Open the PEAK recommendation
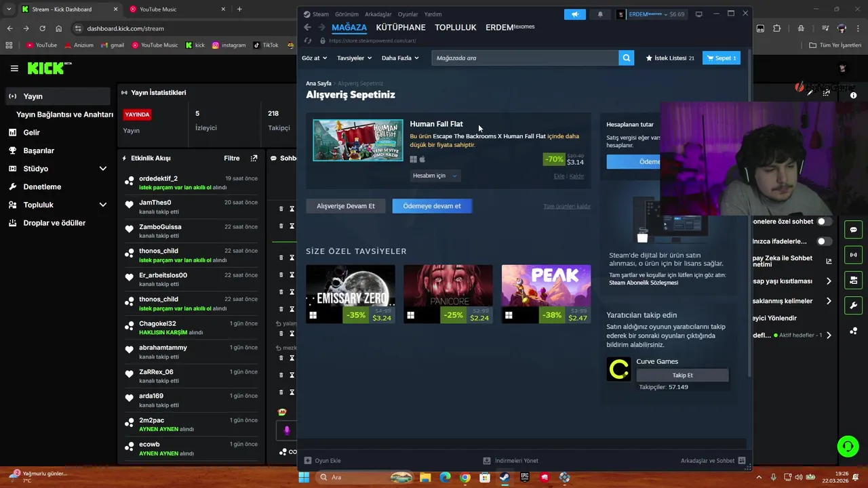The width and height of the screenshot is (868, 488). click(x=546, y=294)
